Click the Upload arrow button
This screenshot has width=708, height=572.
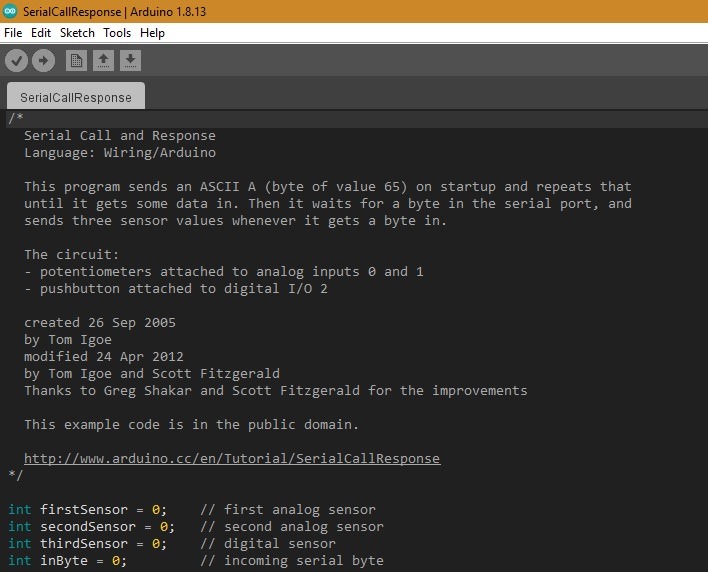[43, 60]
